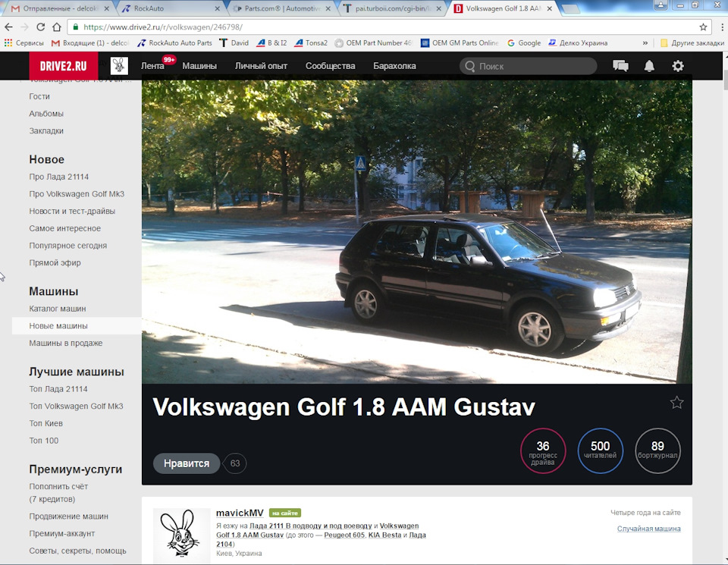Open the settings gear icon
728x565 pixels.
pos(678,66)
